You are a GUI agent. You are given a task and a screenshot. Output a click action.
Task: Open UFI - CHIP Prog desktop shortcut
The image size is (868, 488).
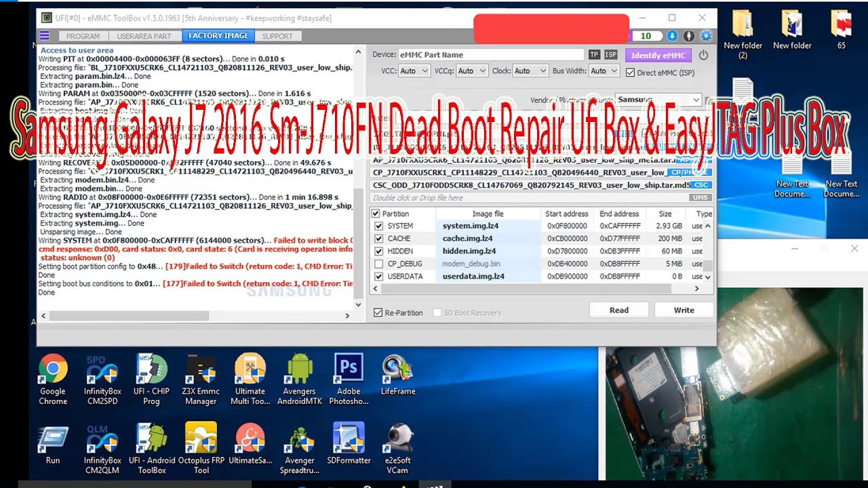[151, 380]
